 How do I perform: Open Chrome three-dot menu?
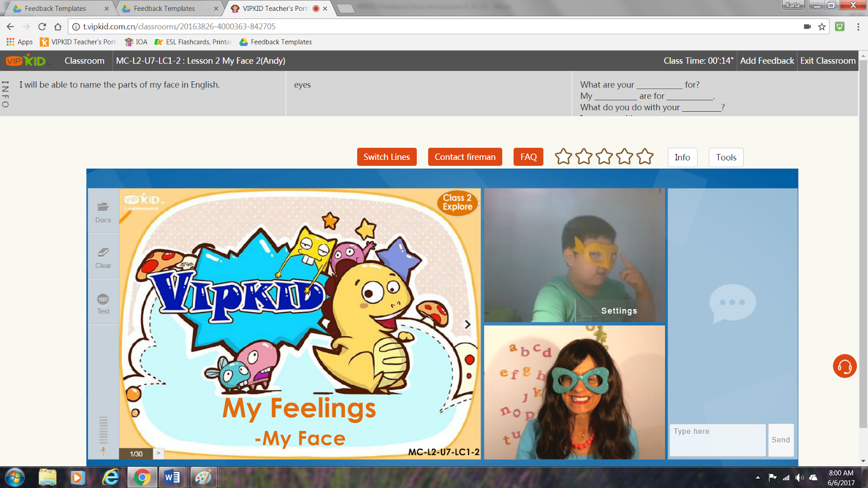[858, 26]
